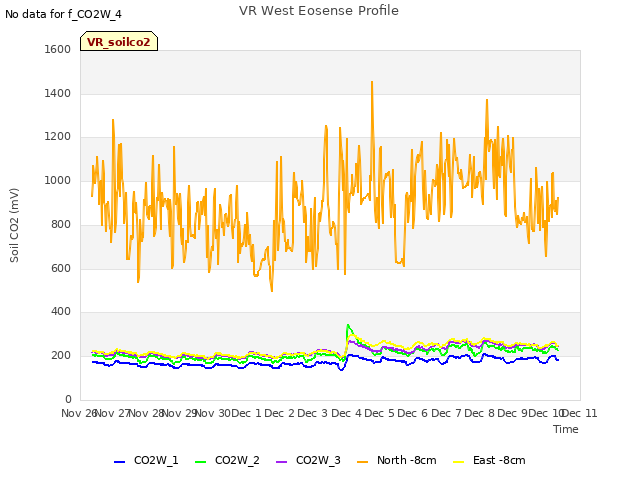Click the Dec 3 x-axis date label

click(x=313, y=413)
